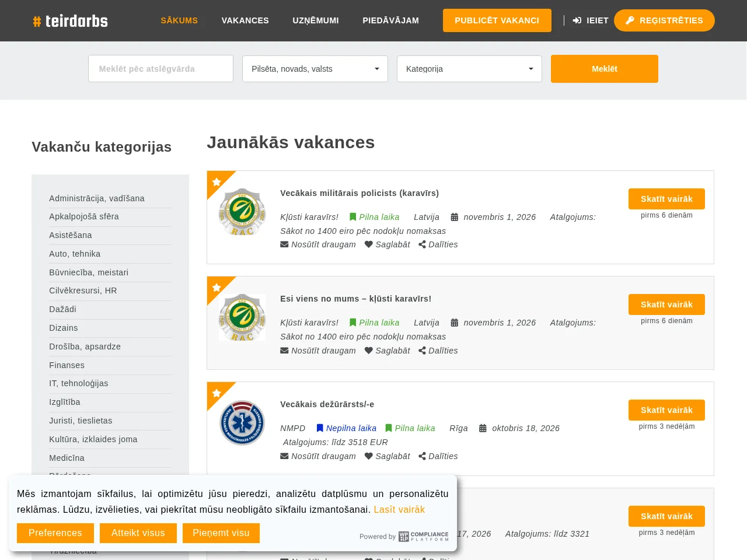Click share icon in Esi viens no mums listing
The width and height of the screenshot is (747, 560).
click(422, 351)
